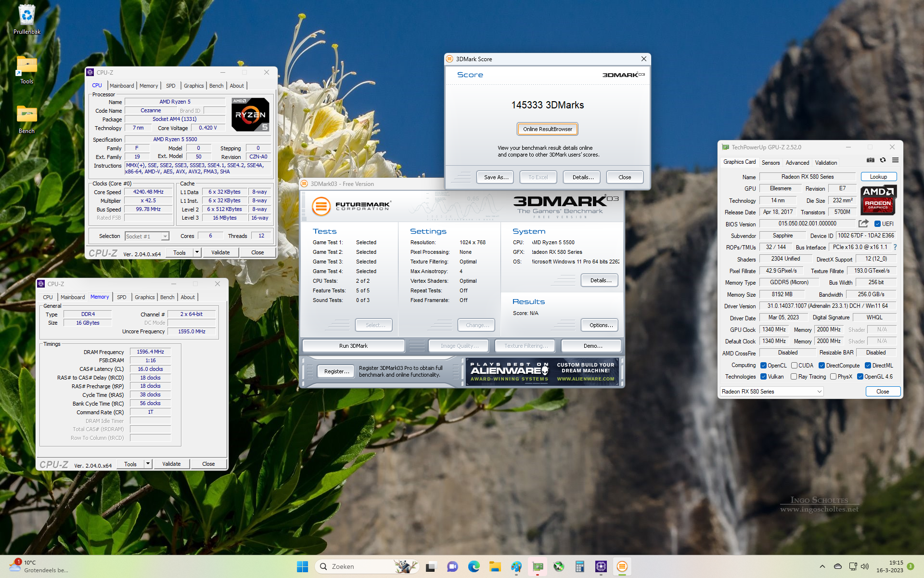
Task: Open the SPD tab in top CPU-Z window
Action: [171, 86]
